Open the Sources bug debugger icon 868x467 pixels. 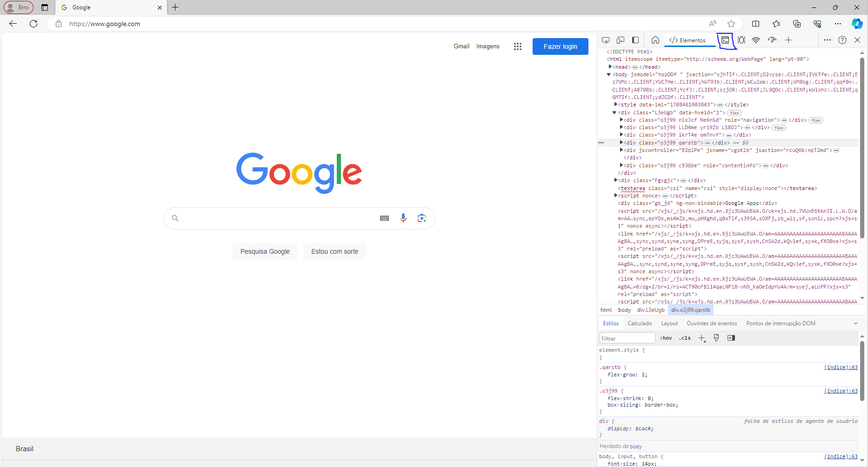741,40
